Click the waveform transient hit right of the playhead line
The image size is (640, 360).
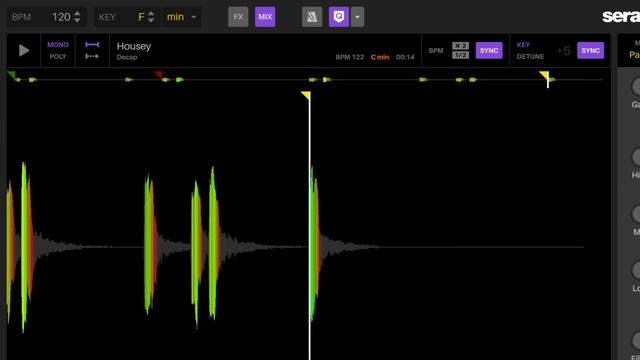314,244
